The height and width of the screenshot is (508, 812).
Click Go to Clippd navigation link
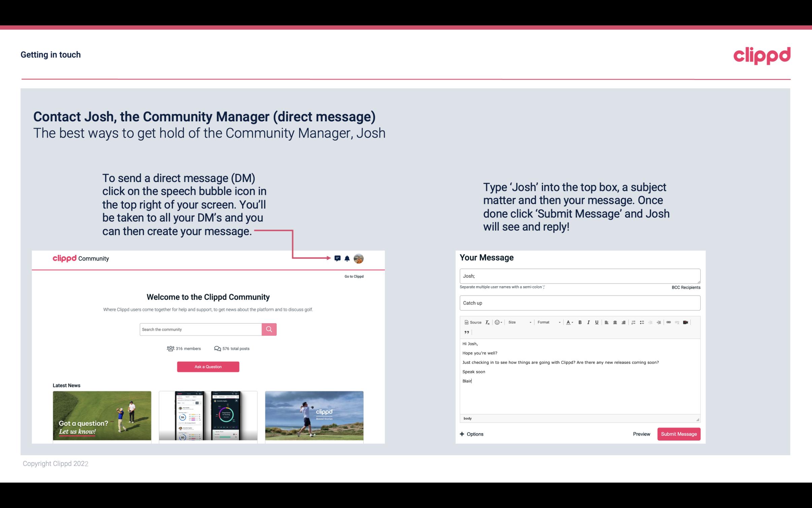point(353,276)
